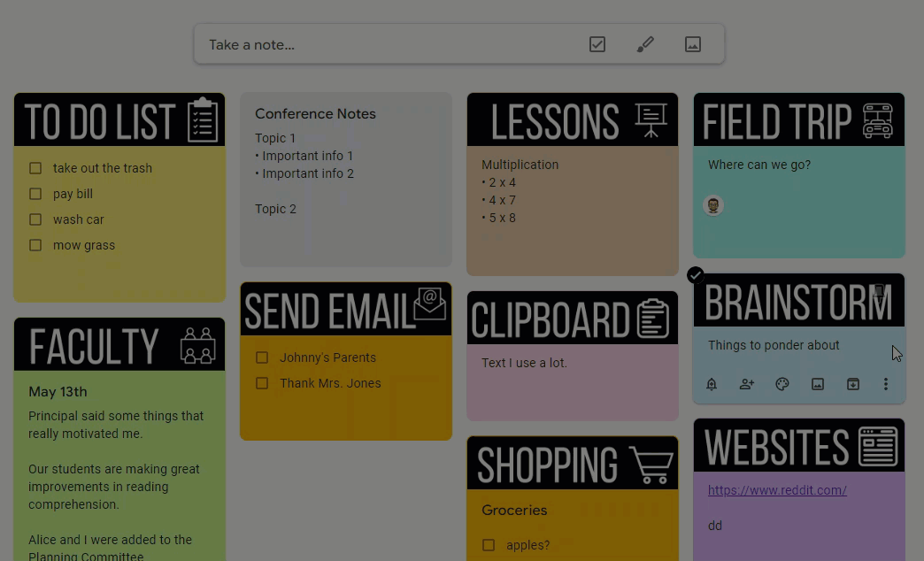Click the Our students are making paragraph
This screenshot has width=924, height=561.
tap(114, 487)
